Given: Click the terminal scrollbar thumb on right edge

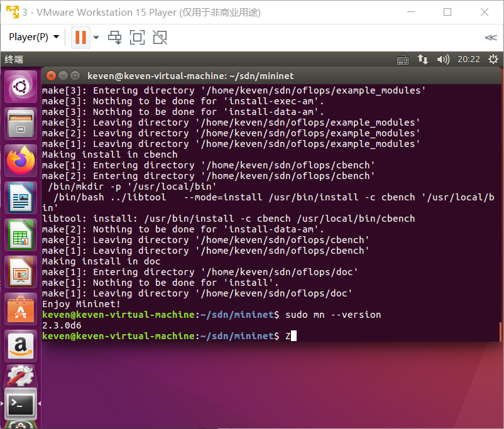Looking at the screenshot, I should click(x=500, y=332).
